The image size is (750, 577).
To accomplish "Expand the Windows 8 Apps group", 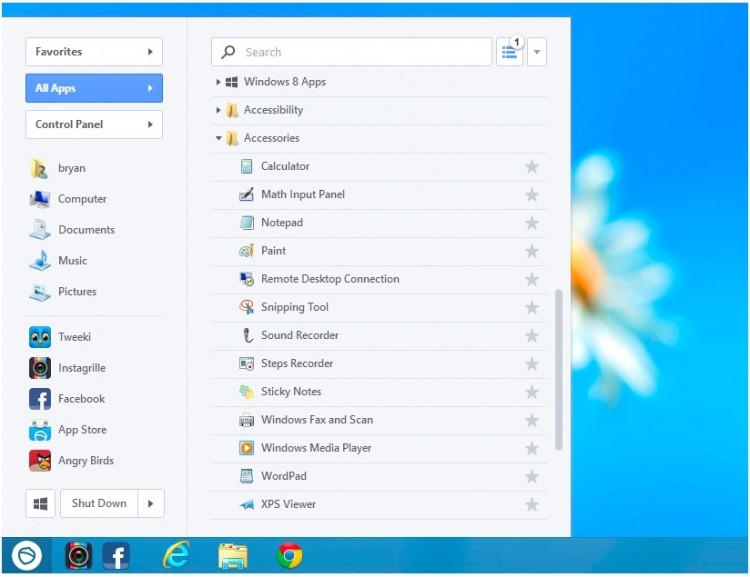I will point(219,82).
